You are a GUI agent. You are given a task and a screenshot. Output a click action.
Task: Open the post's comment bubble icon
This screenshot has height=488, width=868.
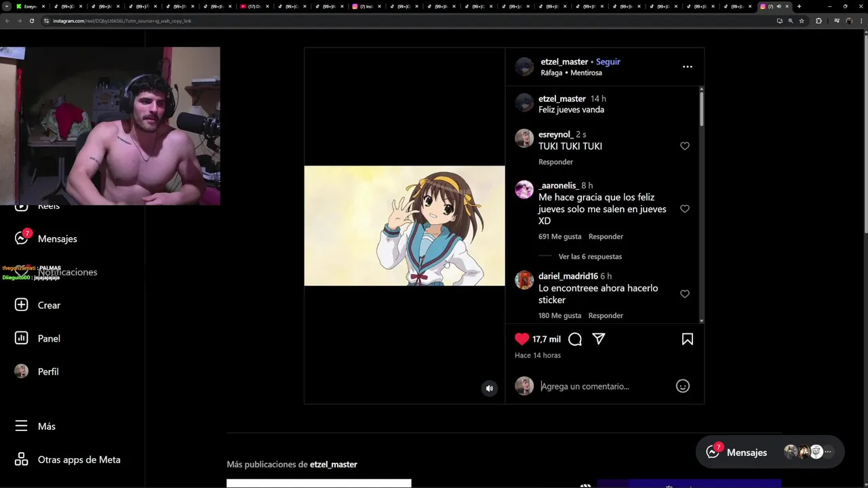point(575,339)
